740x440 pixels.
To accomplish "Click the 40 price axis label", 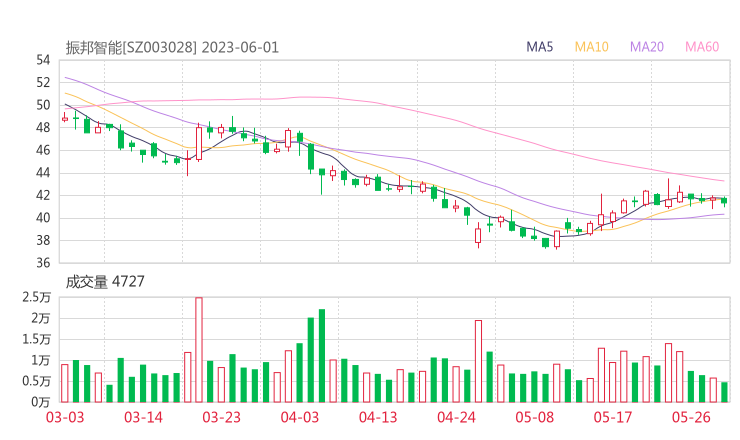I will (43, 218).
